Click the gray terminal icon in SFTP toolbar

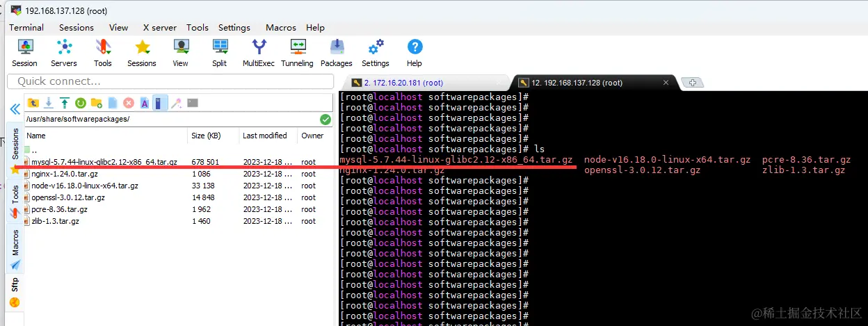[x=193, y=103]
